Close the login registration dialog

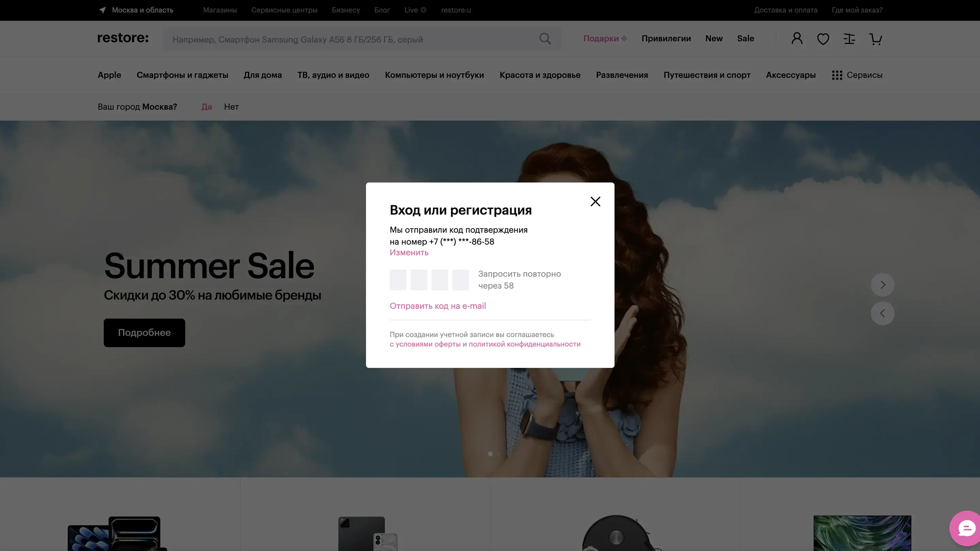pos(595,201)
